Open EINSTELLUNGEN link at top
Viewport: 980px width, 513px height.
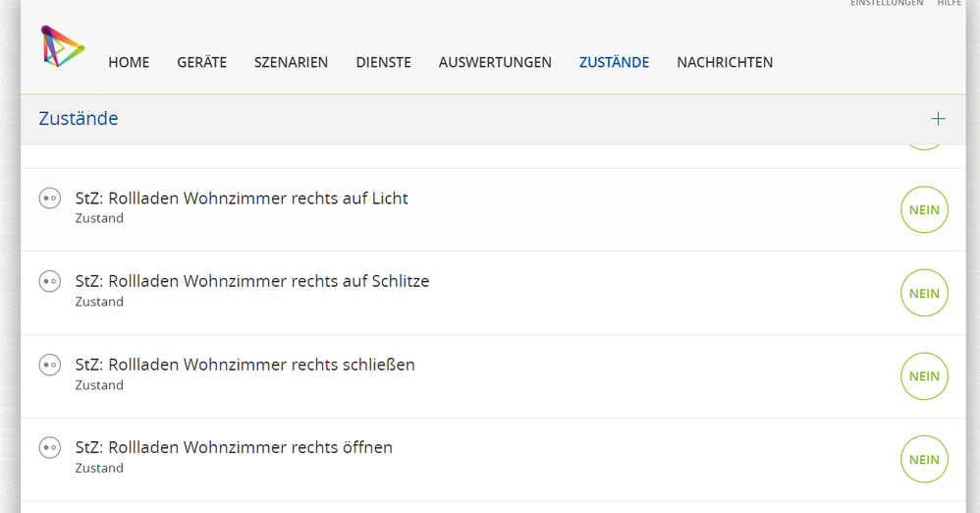coord(887,3)
